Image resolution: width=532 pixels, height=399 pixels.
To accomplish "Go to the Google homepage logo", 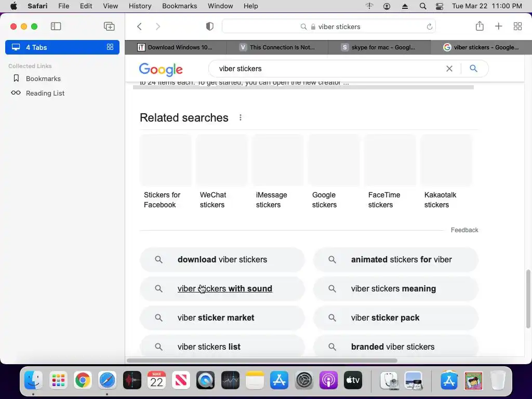I will tap(161, 69).
